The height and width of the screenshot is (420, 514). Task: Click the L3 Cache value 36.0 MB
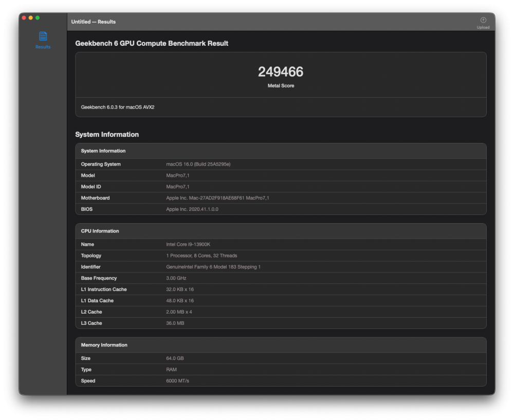(x=175, y=323)
